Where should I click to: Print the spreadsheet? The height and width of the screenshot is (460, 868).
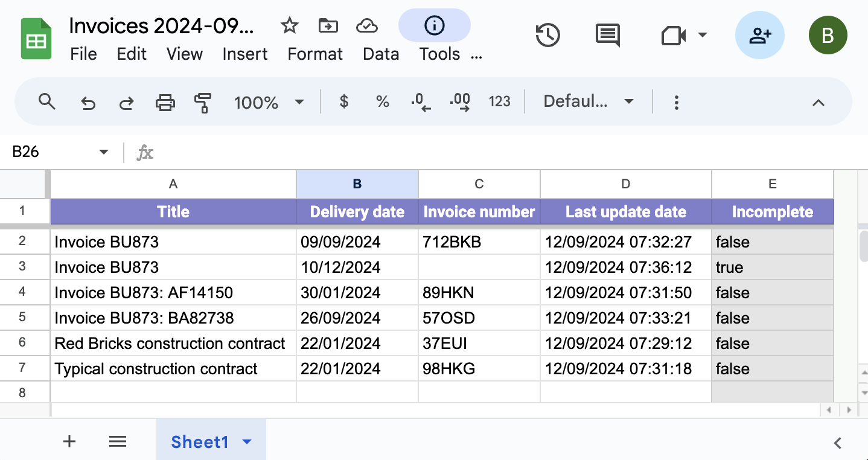165,103
